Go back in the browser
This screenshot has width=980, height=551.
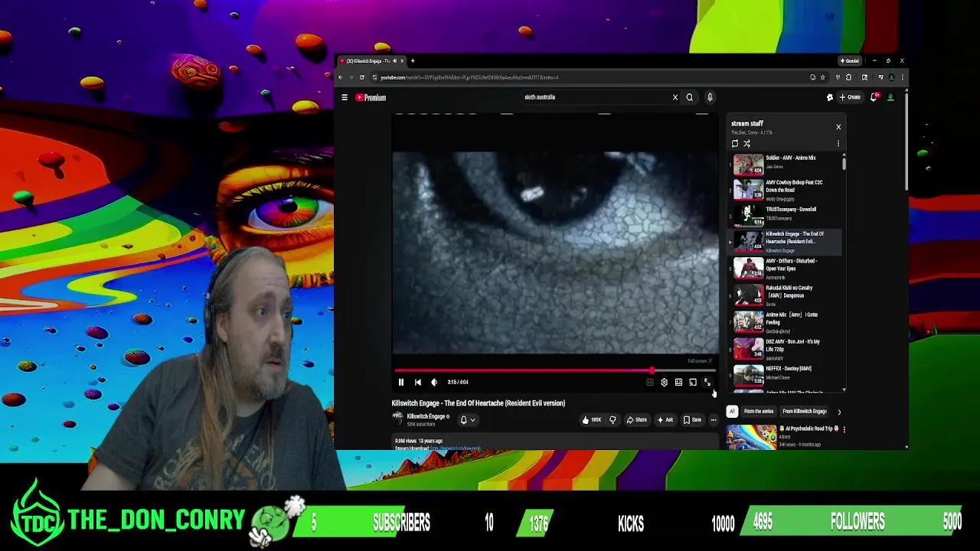click(x=341, y=77)
